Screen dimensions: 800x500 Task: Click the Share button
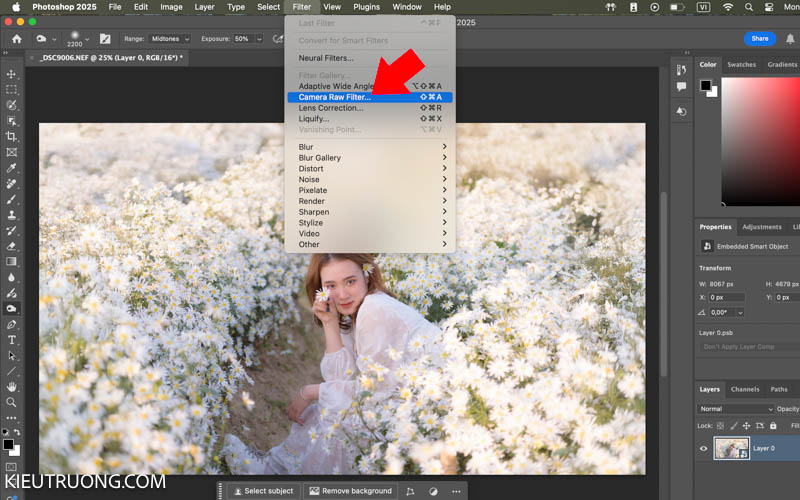click(760, 39)
